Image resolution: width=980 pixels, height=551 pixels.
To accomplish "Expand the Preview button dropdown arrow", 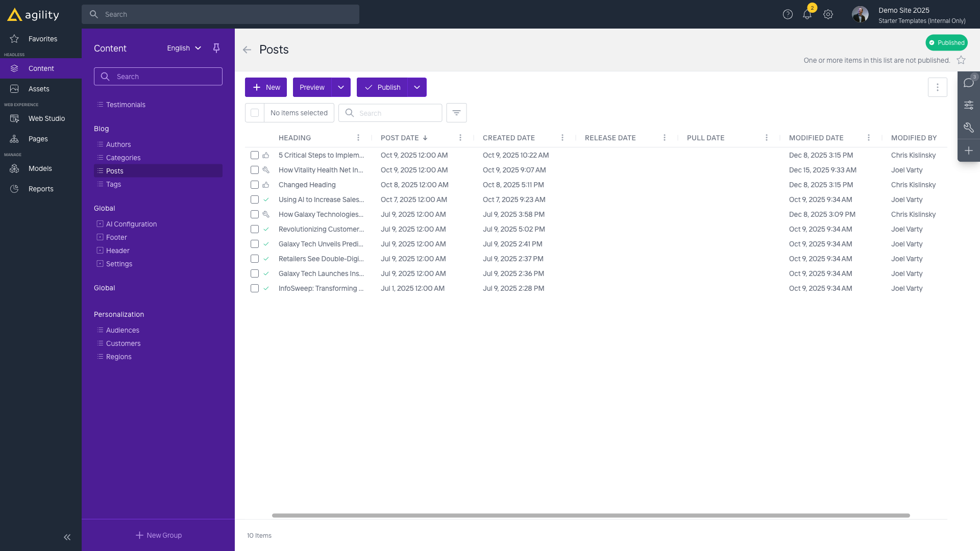I will [x=341, y=87].
